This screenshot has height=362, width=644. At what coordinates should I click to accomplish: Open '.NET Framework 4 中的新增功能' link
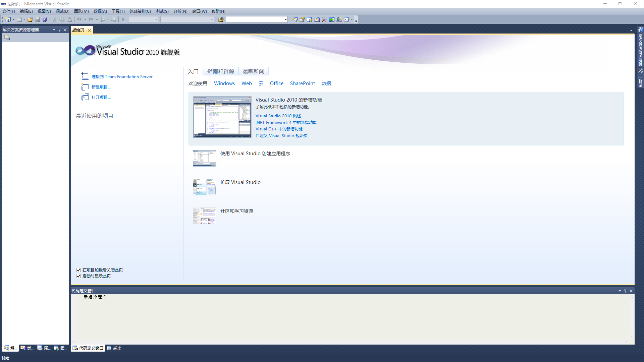286,122
